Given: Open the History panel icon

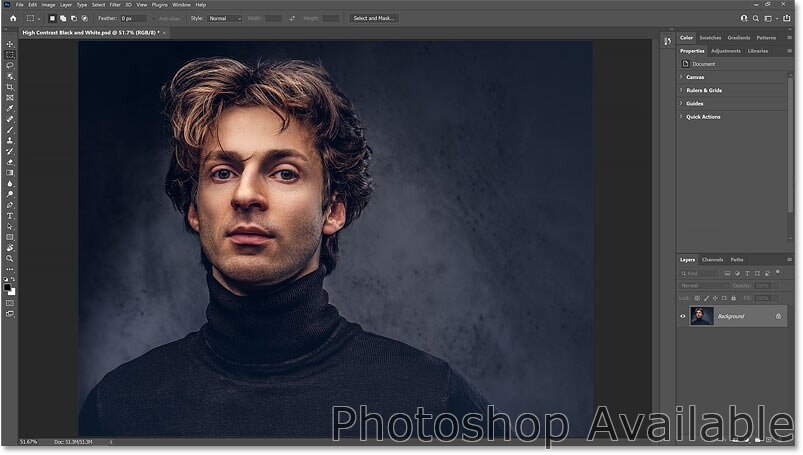Looking at the screenshot, I should pyautogui.click(x=667, y=41).
